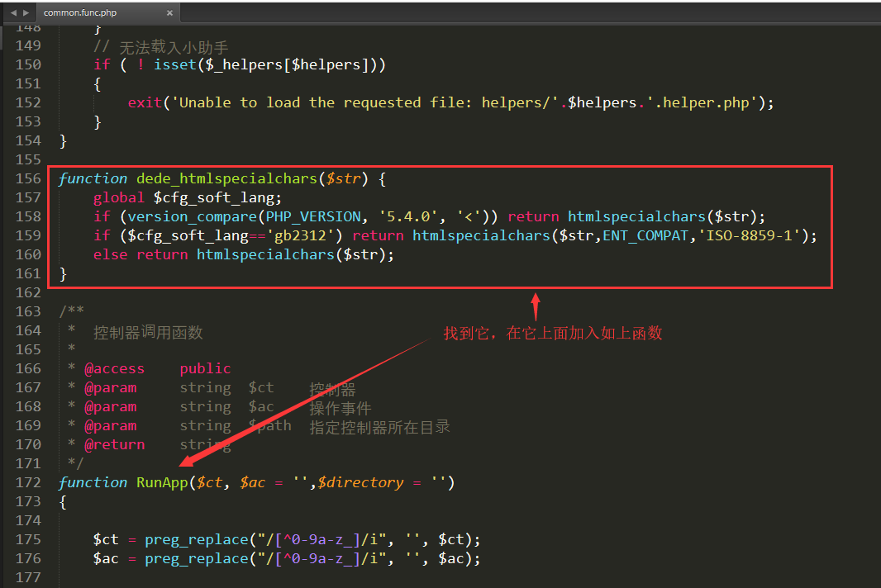Place cursor on the 'gb2312' string
This screenshot has height=588, width=881.
304,235
